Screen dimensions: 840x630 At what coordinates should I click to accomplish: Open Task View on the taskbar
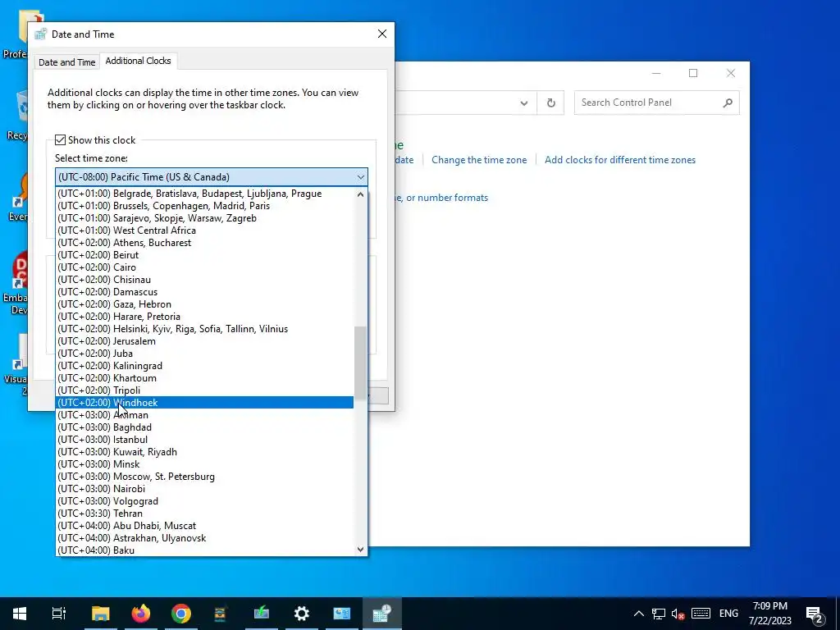pyautogui.click(x=58, y=614)
